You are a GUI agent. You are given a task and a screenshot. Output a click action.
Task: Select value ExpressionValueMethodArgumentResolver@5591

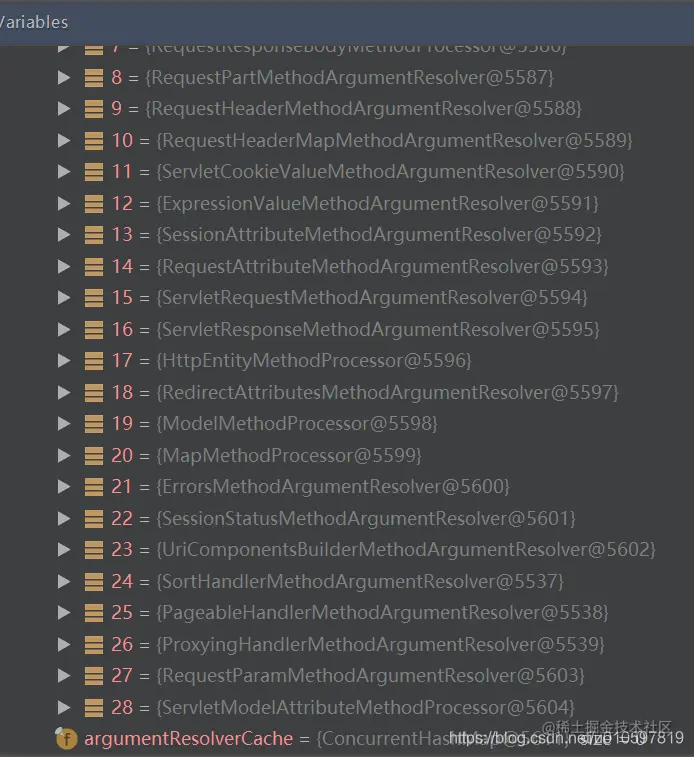(x=377, y=203)
